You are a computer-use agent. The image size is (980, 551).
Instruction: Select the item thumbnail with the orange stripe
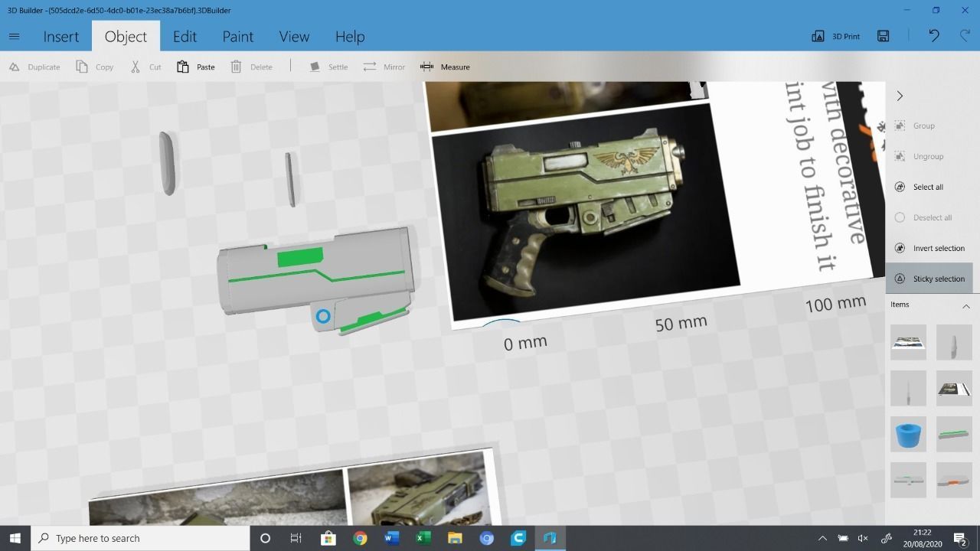pyautogui.click(x=954, y=481)
